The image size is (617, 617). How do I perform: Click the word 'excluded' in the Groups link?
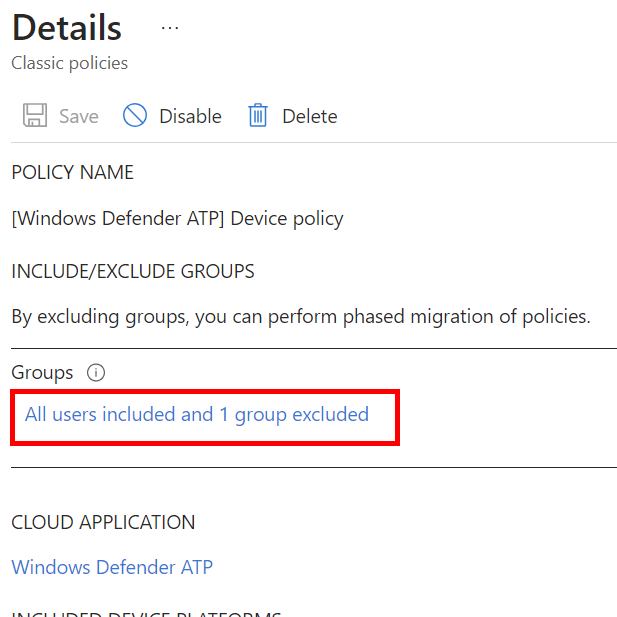pos(330,414)
